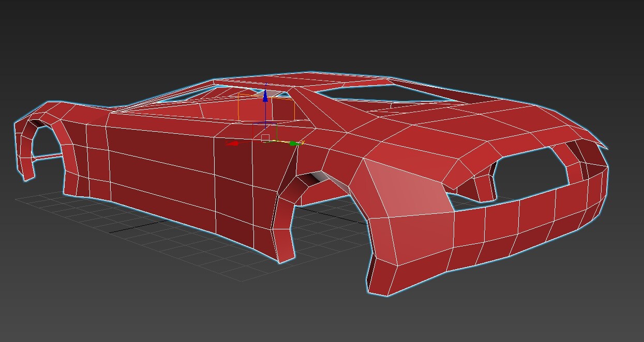644x342 pixels.
Task: Click the white square at gizmo center
Action: click(x=265, y=137)
